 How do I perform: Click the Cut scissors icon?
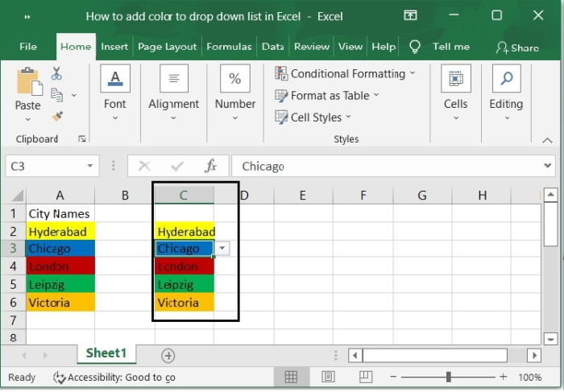(56, 74)
